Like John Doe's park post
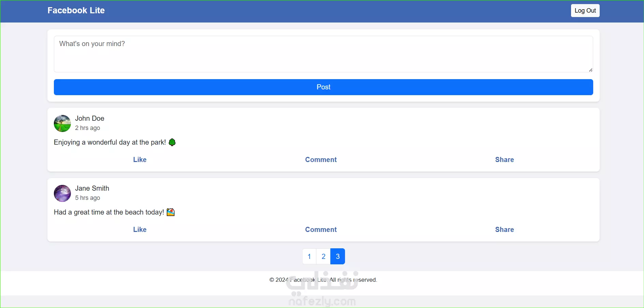 [140, 160]
